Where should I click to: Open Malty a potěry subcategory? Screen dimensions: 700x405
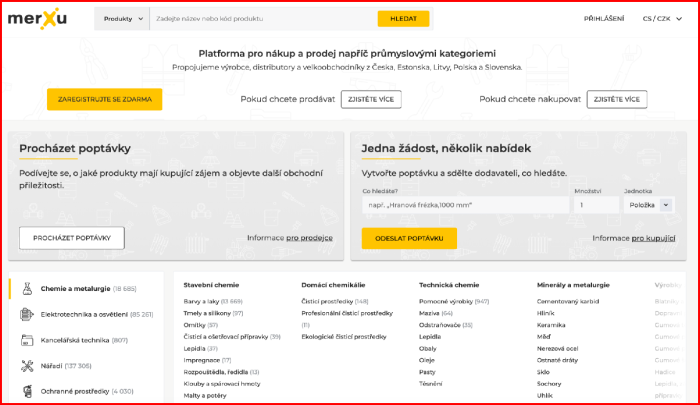point(205,396)
